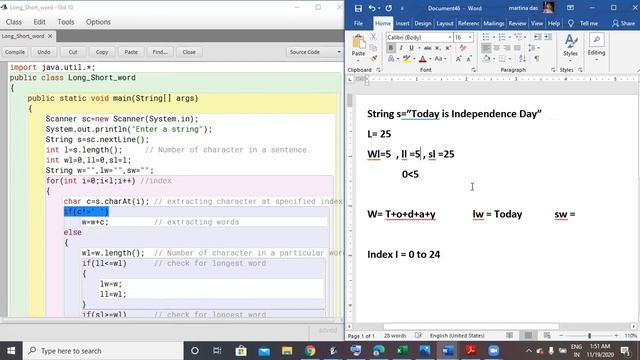Screen dimensions: 640x360
Task: Toggle Justify alignment in Paragraph group
Action: tap(517, 48)
